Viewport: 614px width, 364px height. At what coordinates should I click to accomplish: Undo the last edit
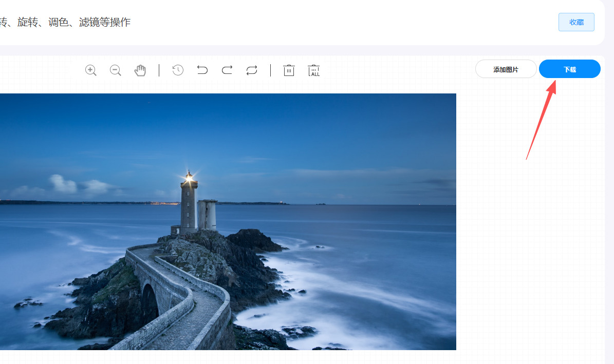point(202,70)
